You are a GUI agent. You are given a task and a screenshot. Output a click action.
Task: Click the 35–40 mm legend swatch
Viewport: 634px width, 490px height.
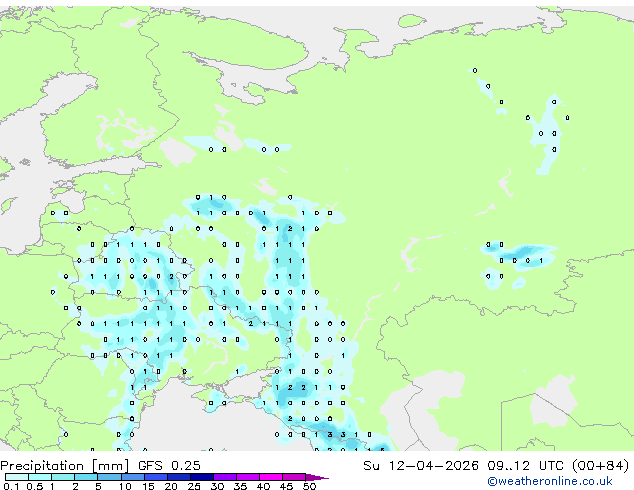pos(248,477)
